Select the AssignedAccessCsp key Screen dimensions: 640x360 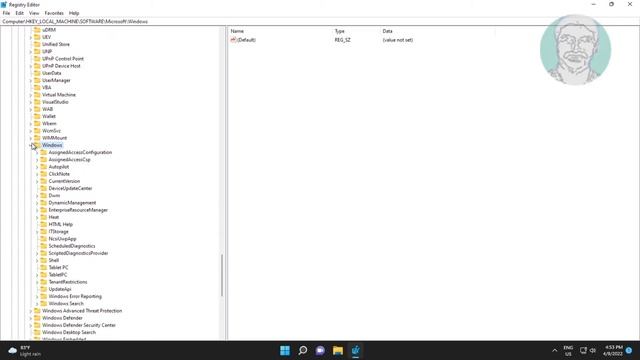[69, 160]
